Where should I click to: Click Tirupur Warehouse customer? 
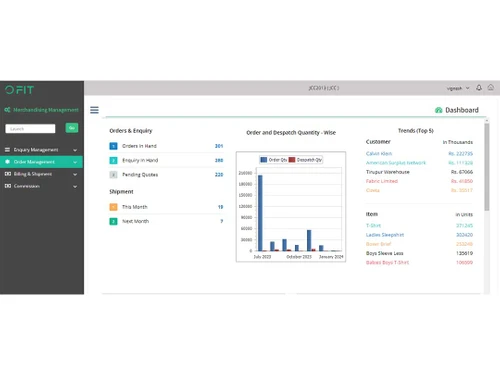coord(388,172)
